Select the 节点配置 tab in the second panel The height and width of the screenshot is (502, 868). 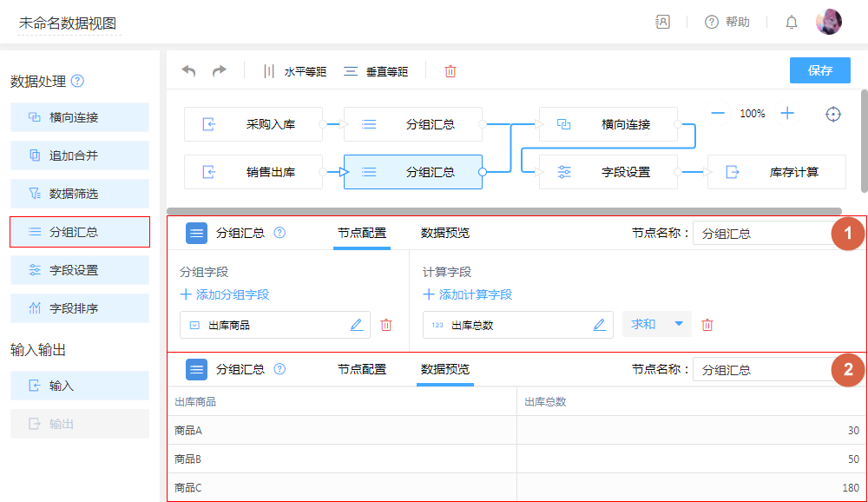pyautogui.click(x=362, y=369)
